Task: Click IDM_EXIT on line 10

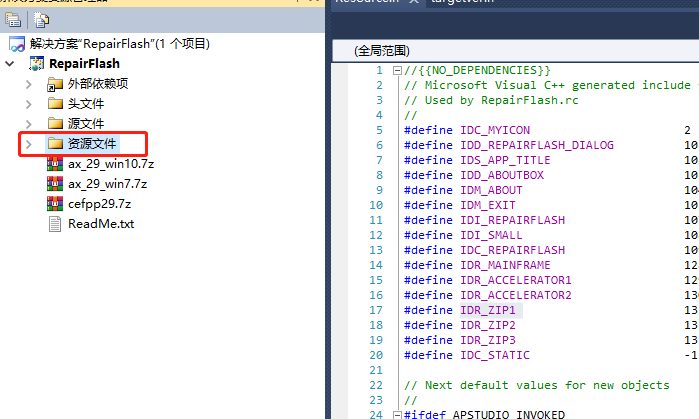Action: [x=488, y=205]
